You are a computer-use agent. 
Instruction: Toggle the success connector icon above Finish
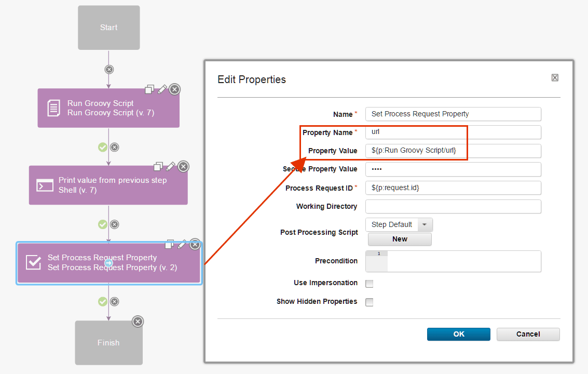click(x=103, y=301)
